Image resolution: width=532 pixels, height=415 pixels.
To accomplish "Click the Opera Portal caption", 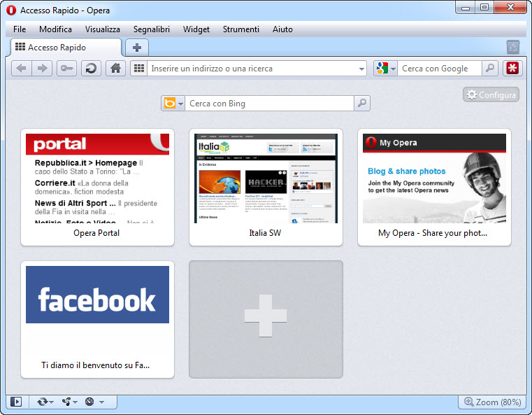I will tap(96, 233).
